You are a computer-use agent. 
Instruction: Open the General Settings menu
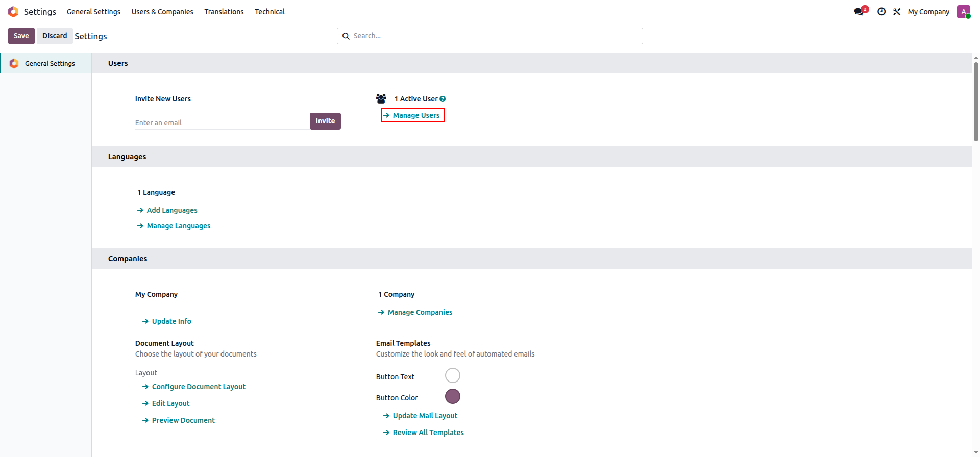click(93, 12)
